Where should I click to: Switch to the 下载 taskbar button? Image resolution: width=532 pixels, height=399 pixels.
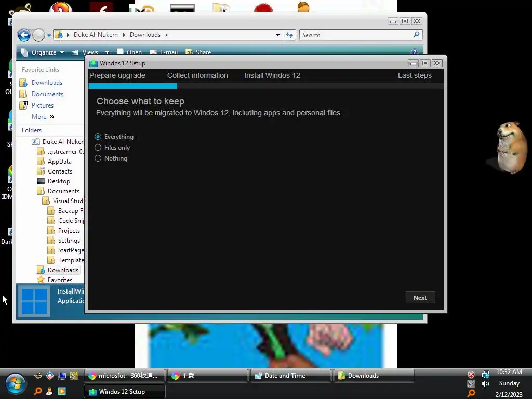coord(207,376)
